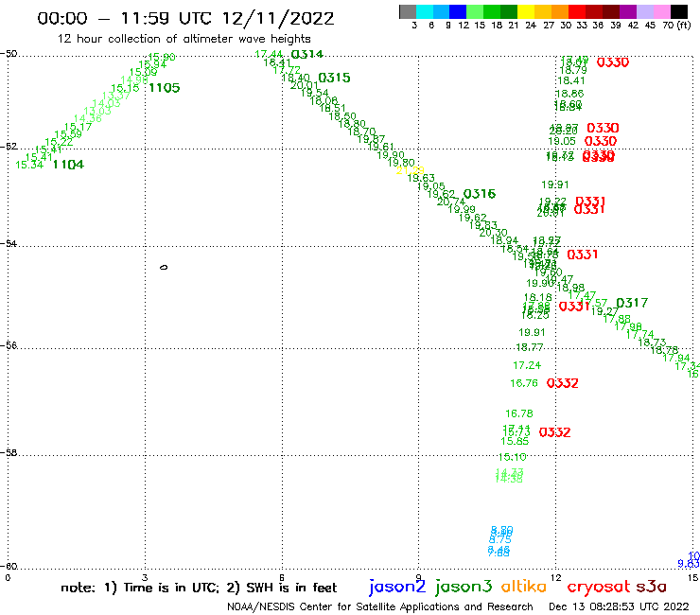Click the red 0330 beside 18.79
This screenshot has height=615, width=700.
click(x=613, y=62)
